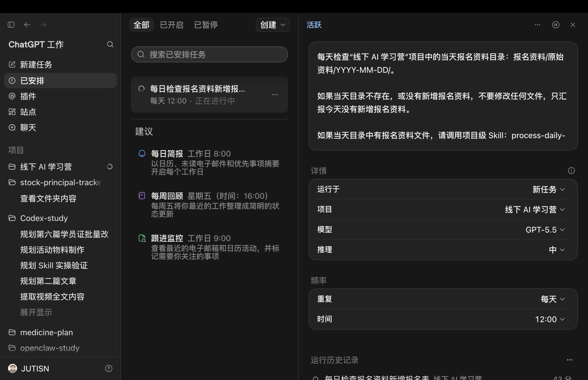Click the 插件 icon in sidebar
The height and width of the screenshot is (380, 588).
[12, 96]
